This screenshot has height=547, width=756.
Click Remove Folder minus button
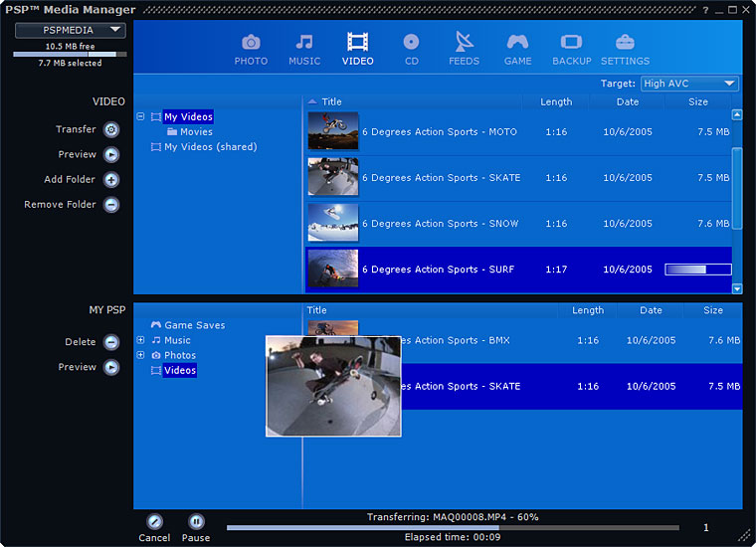111,205
